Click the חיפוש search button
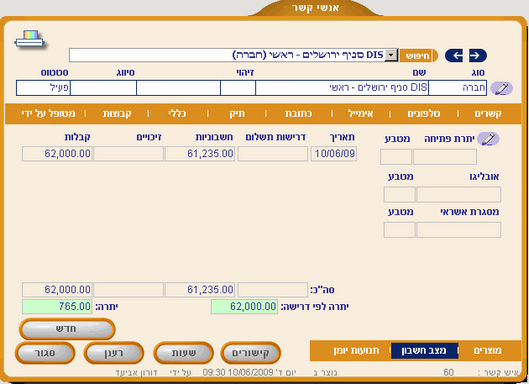 pos(418,56)
